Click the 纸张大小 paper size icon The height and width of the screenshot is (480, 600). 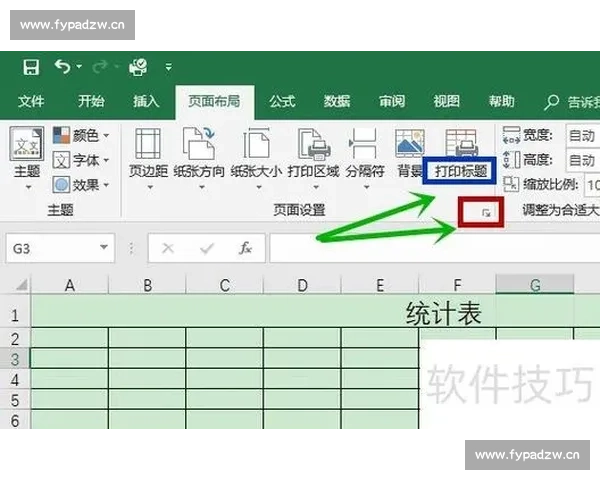coord(256,144)
